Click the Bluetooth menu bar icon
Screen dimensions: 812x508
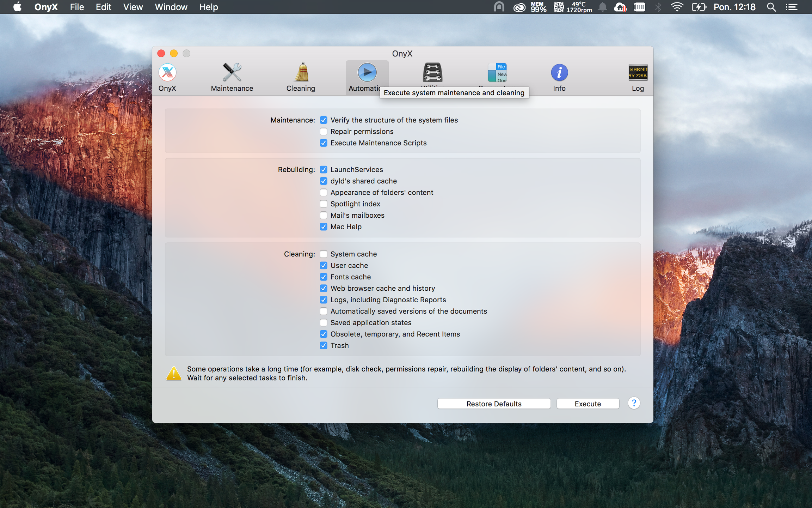click(x=658, y=7)
